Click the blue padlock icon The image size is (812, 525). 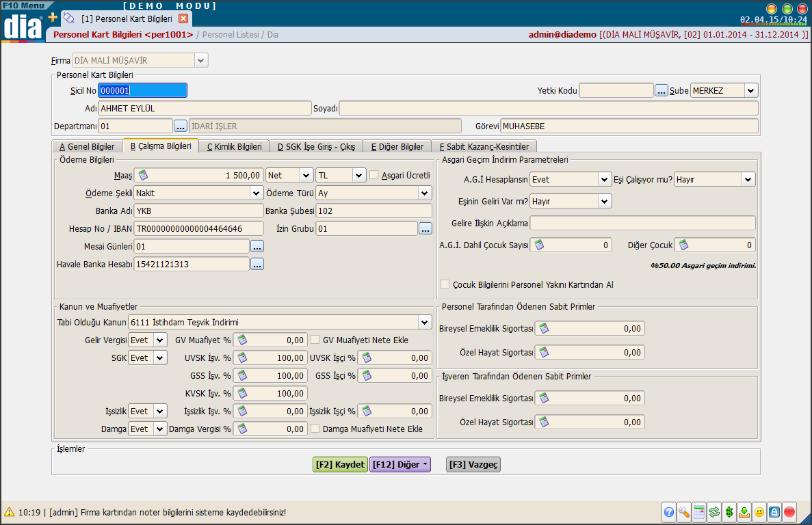click(x=774, y=512)
